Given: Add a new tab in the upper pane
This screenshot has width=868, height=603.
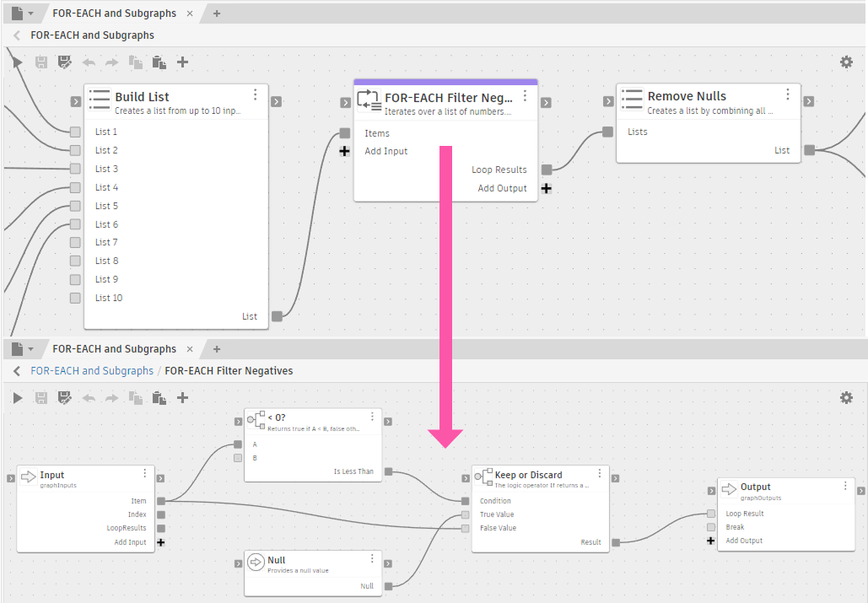Looking at the screenshot, I should point(217,13).
